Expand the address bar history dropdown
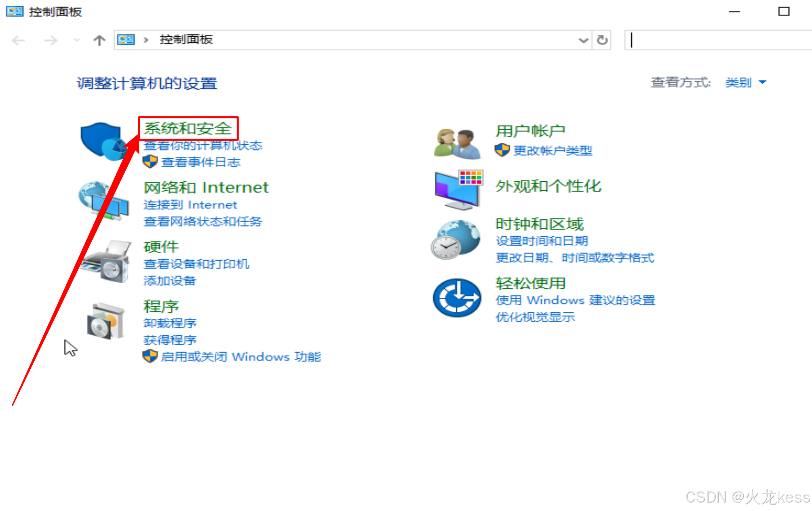The image size is (812, 511). pos(583,40)
